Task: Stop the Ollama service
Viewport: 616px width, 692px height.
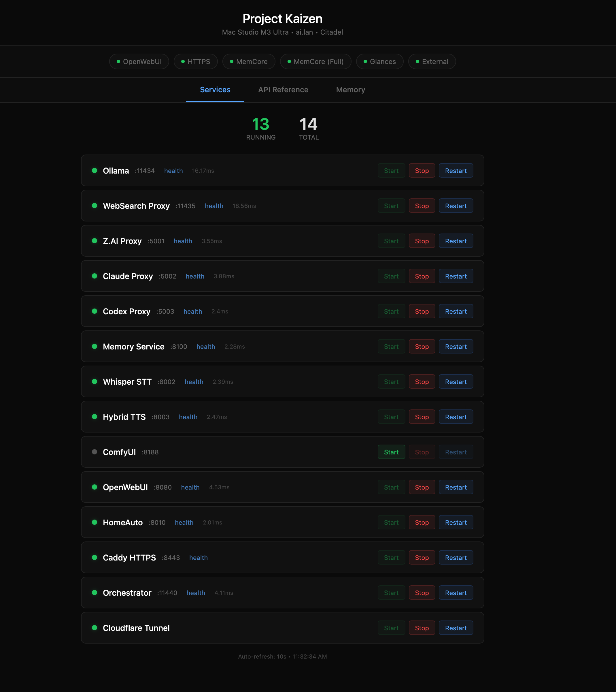Action: (x=422, y=170)
